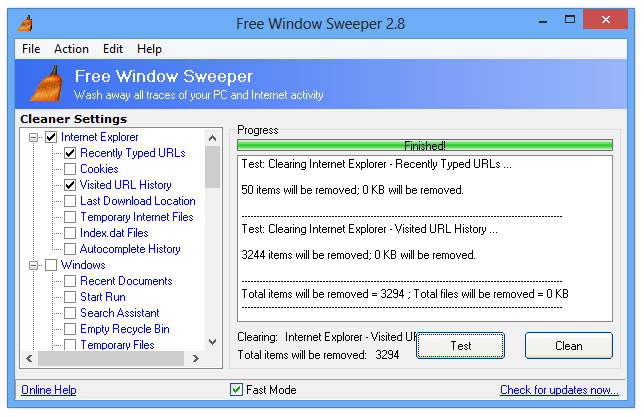644x417 pixels.
Task: Click the horizontal scroll left arrow
Action: pos(29,358)
